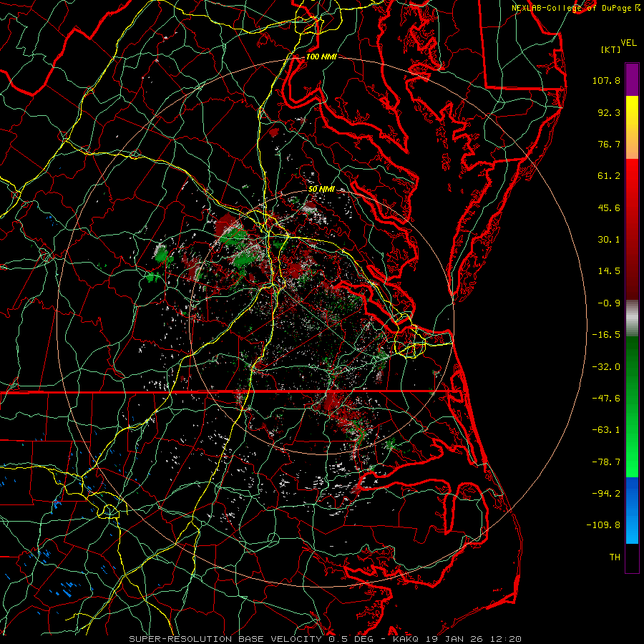Select the 107.8 velocity scale value
The height and width of the screenshot is (644, 644).
606,80
